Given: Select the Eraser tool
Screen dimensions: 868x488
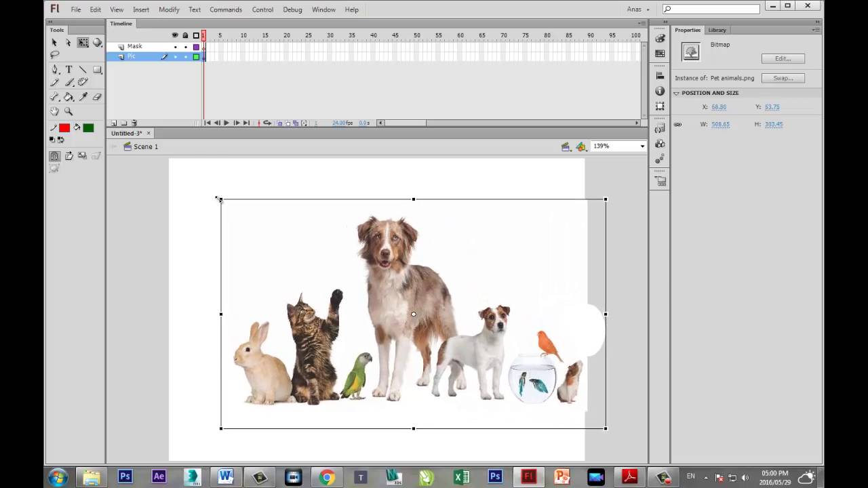Looking at the screenshot, I should pyautogui.click(x=97, y=97).
